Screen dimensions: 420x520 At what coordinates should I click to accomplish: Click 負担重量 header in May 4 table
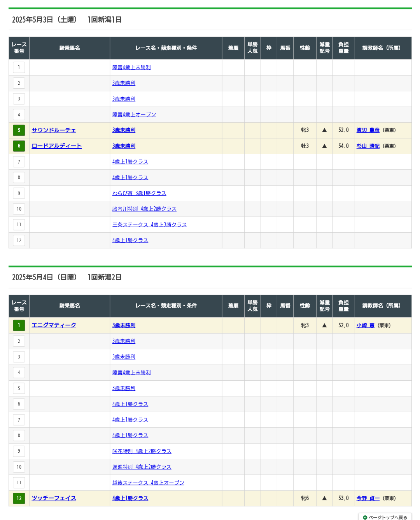click(x=343, y=306)
